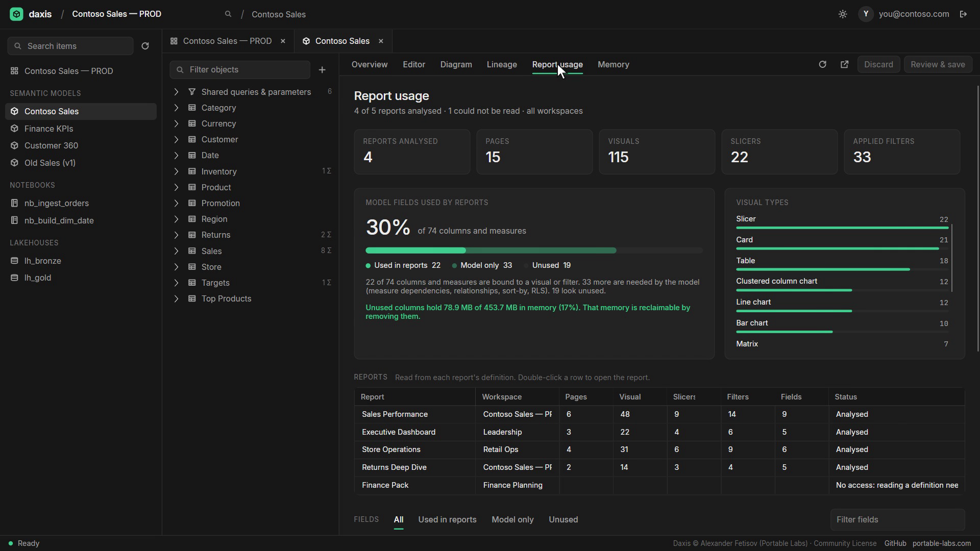Select Finance KPIs semantic model

click(x=81, y=129)
